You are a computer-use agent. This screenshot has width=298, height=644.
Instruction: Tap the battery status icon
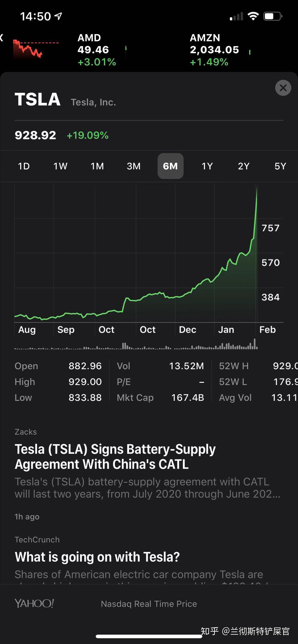tap(273, 16)
